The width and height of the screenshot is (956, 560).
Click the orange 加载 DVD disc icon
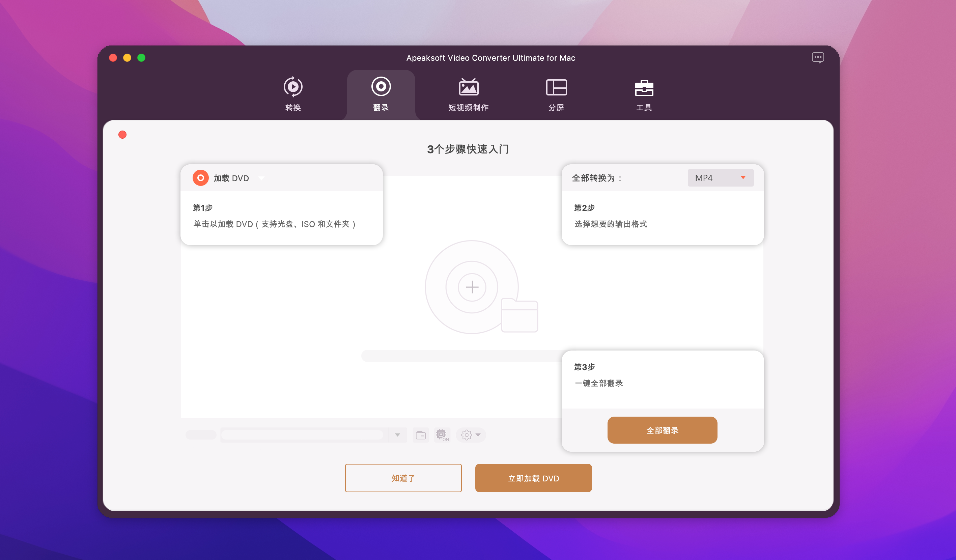200,178
